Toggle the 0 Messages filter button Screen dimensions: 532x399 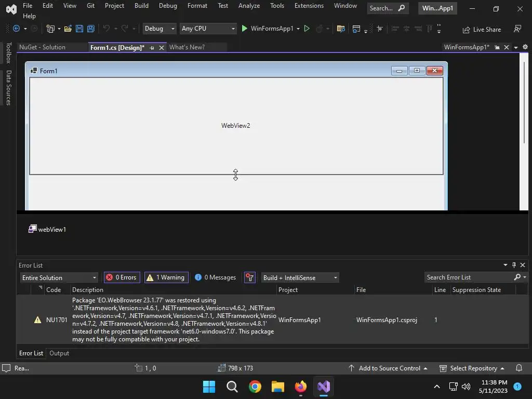click(216, 277)
